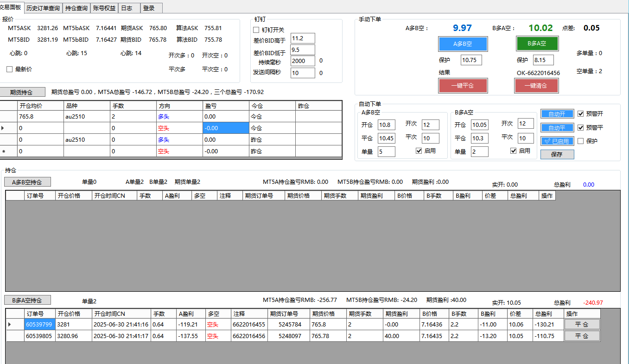Uncheck the 预警开 checkbox
The height and width of the screenshot is (364, 629).
pyautogui.click(x=581, y=113)
